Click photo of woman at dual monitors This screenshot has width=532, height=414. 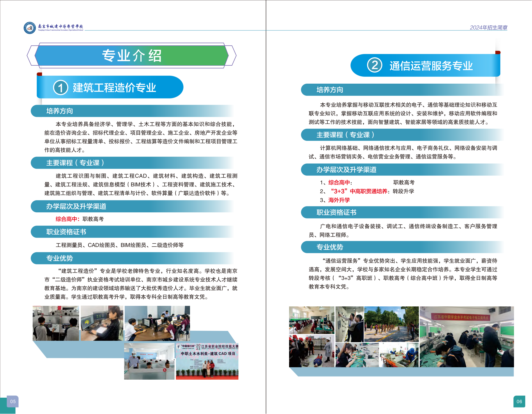click(x=102, y=323)
